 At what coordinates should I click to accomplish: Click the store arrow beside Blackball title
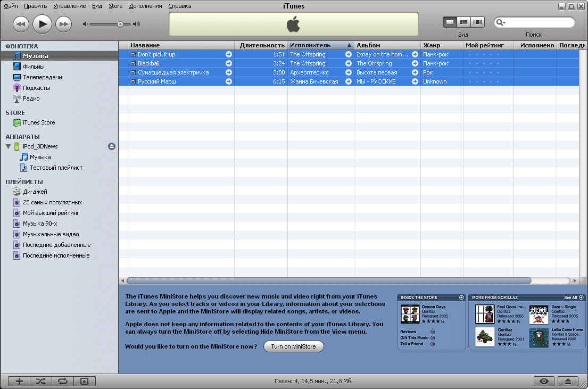point(228,63)
